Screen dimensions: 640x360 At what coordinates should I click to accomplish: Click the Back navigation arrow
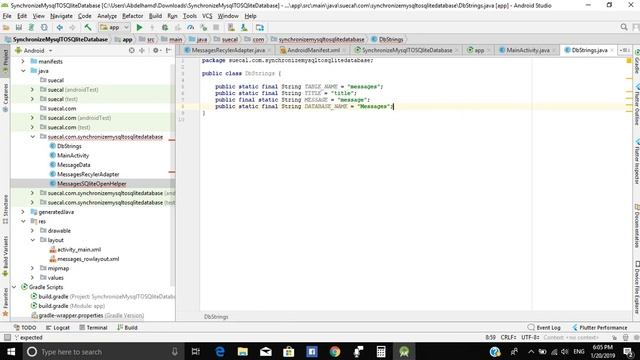click(60, 28)
